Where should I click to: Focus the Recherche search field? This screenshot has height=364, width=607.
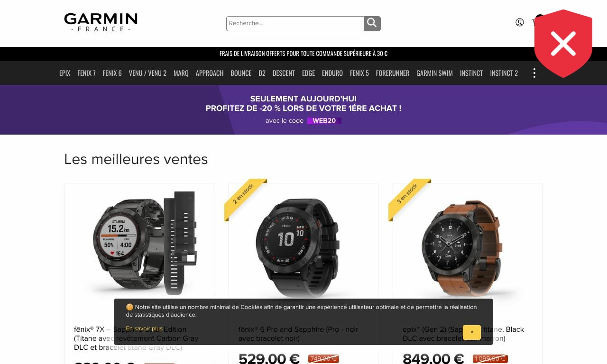point(295,23)
